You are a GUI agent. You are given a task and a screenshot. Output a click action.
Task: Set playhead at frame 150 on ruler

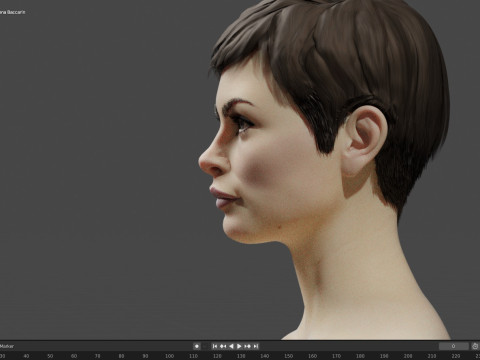[289, 356]
